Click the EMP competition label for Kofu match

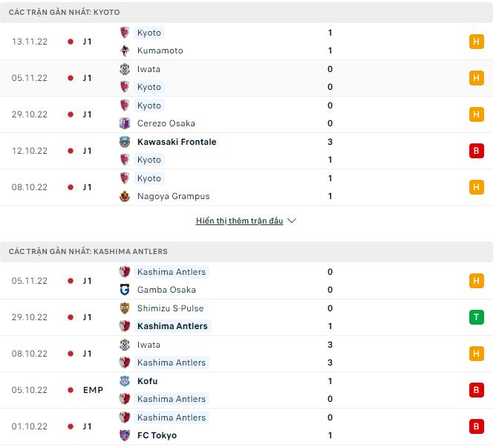click(94, 390)
